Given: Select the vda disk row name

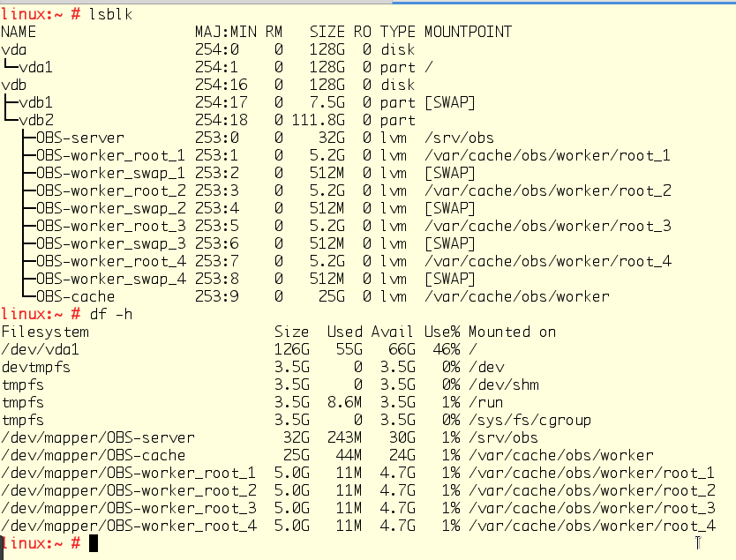Looking at the screenshot, I should click(13, 49).
